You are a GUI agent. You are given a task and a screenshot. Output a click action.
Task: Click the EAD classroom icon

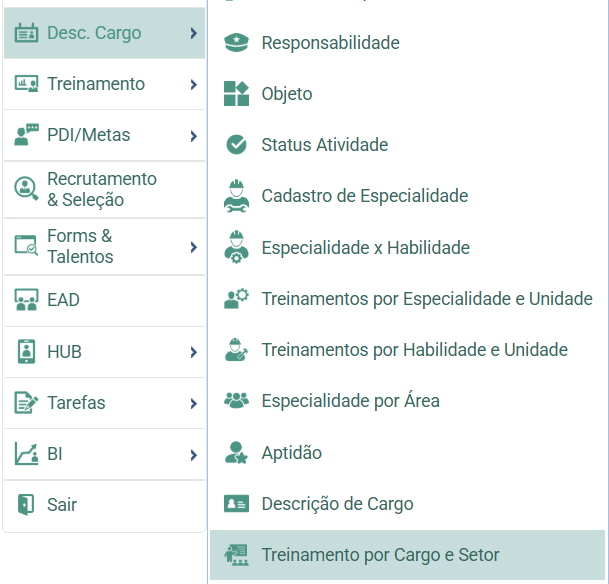pos(26,300)
